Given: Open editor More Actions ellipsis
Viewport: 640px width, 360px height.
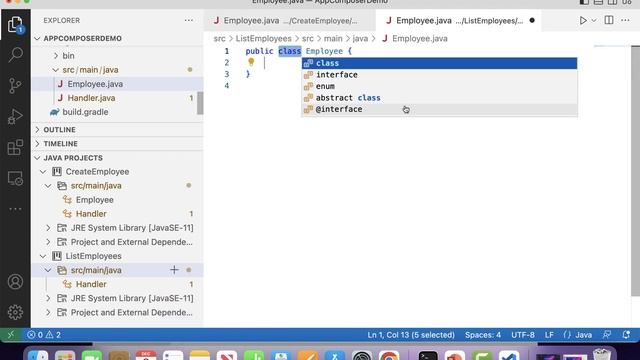Looking at the screenshot, I should click(625, 20).
